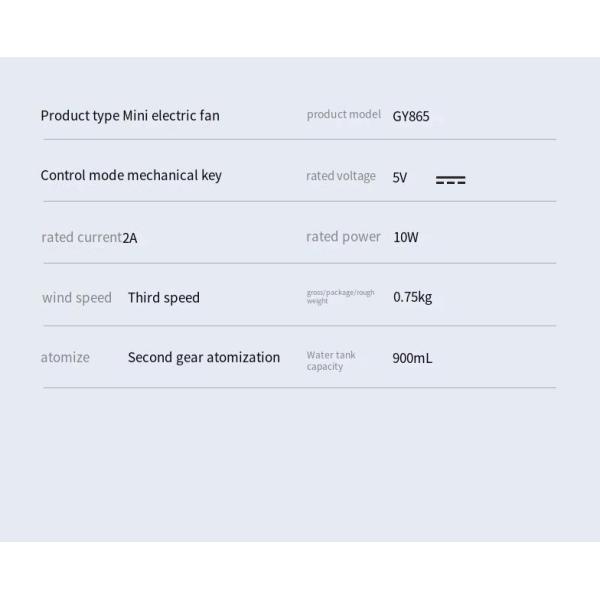Select the 2A current value

point(130,238)
